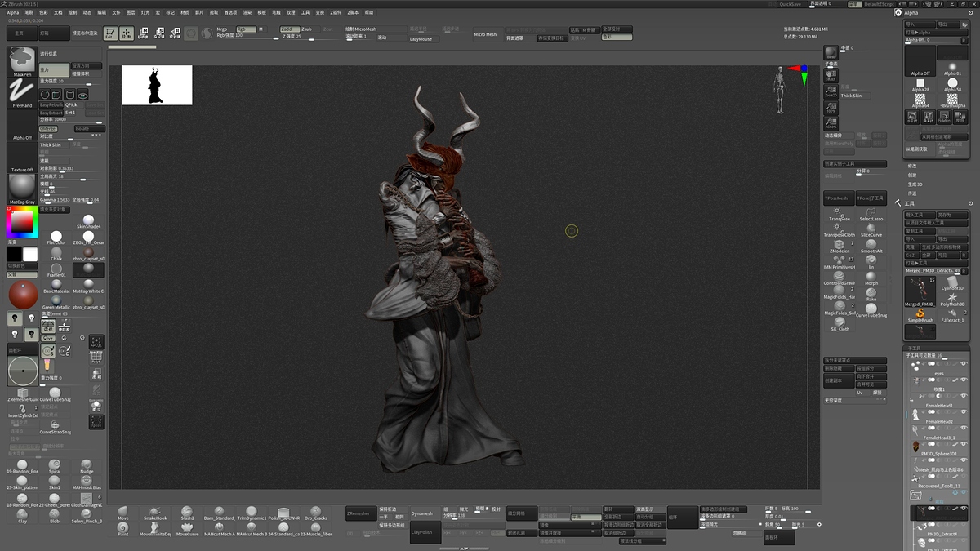Choose the SnakeHook brush
This screenshot has width=980, height=551.
tap(155, 513)
